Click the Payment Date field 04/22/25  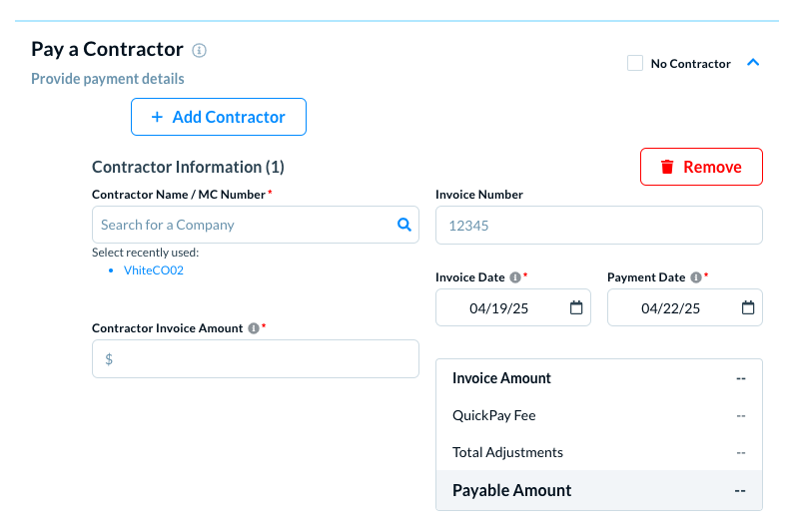tap(670, 308)
